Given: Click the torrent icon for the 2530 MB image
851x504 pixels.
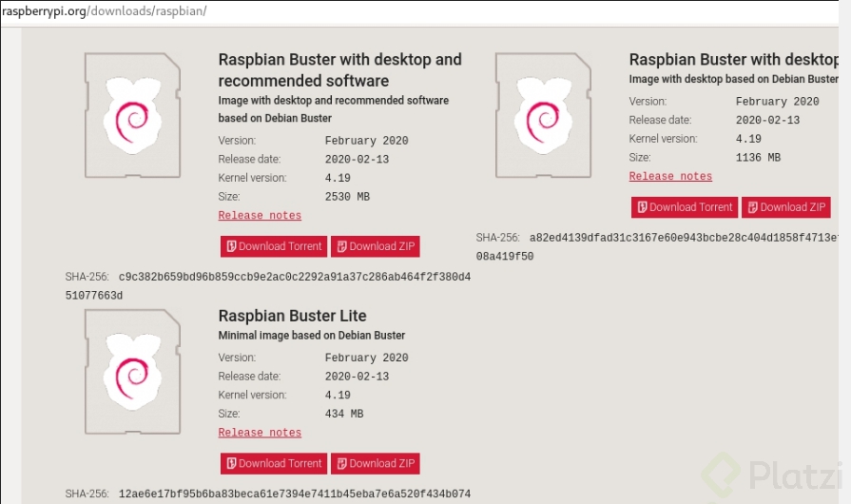Looking at the screenshot, I should tap(231, 246).
